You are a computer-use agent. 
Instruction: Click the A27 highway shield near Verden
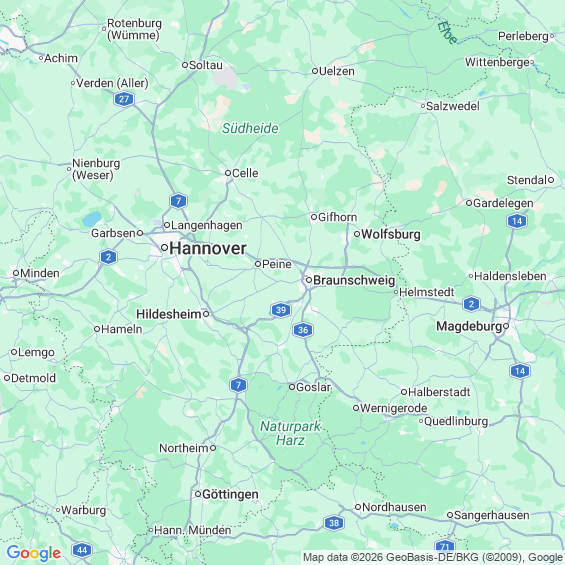(x=124, y=99)
